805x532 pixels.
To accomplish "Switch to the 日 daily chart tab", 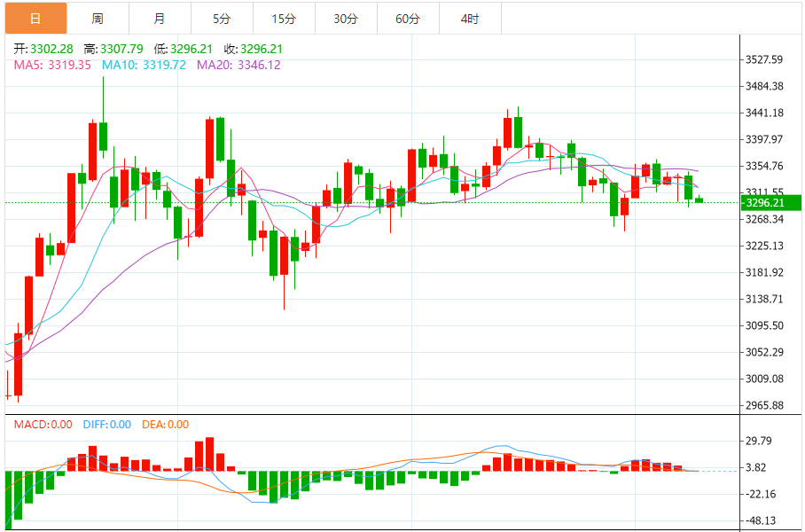I will [35, 19].
